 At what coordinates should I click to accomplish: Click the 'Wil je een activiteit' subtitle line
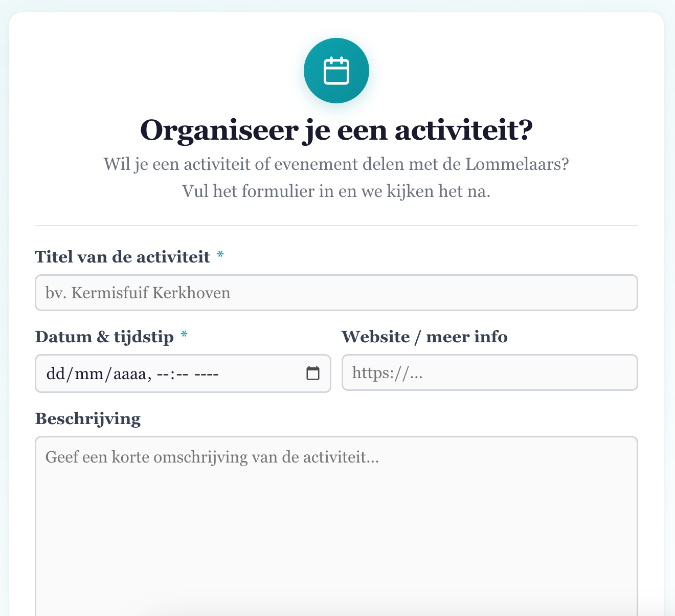point(336,165)
